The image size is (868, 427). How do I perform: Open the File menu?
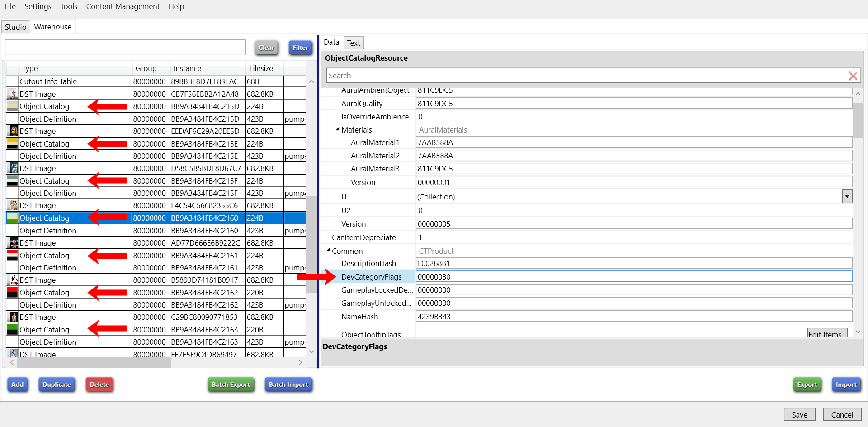click(10, 6)
